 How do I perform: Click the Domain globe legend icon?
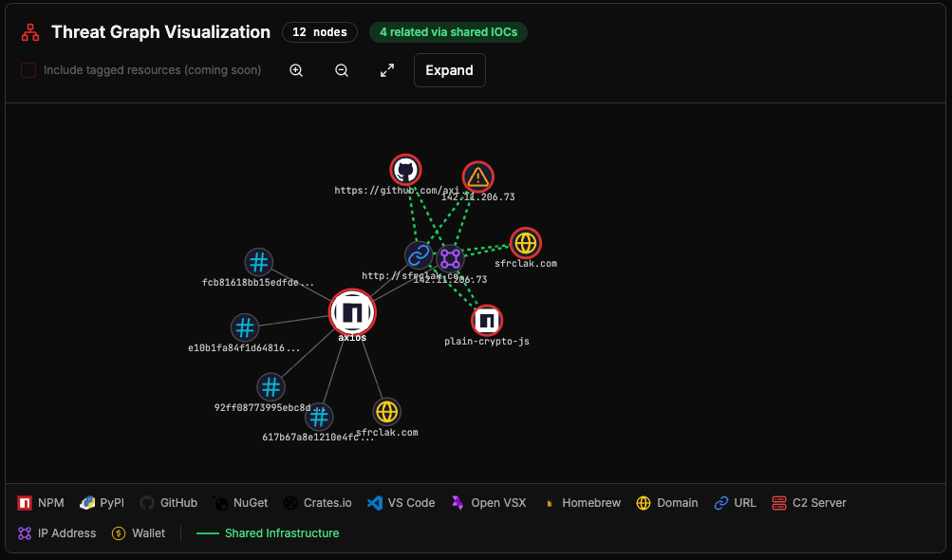tap(644, 503)
